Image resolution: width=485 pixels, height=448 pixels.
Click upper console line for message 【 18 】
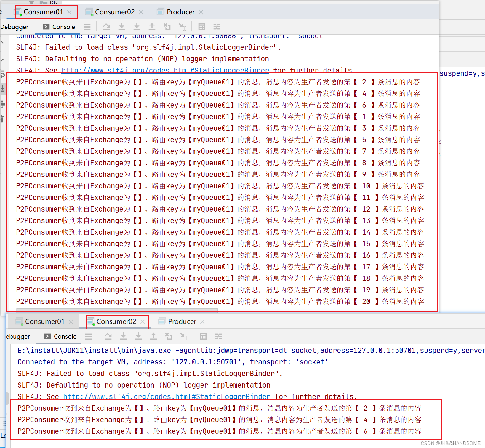click(220, 279)
